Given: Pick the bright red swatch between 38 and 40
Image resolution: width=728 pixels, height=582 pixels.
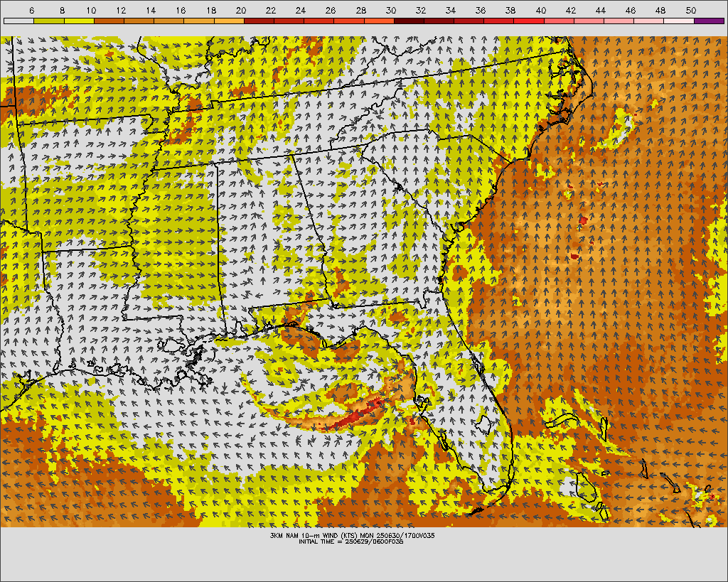Looking at the screenshot, I should 529,21.
